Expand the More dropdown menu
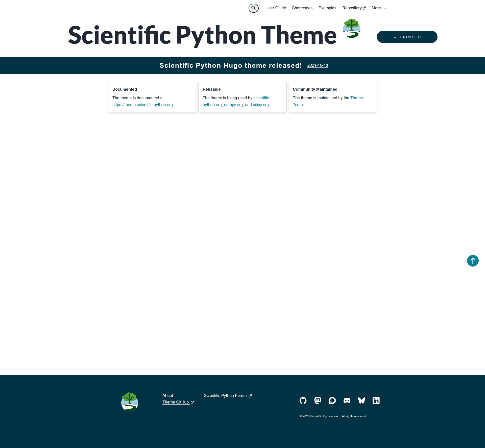This screenshot has height=448, width=485. (x=379, y=8)
